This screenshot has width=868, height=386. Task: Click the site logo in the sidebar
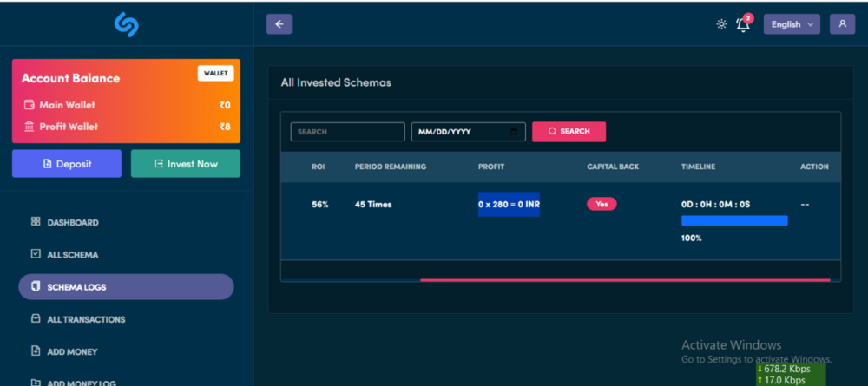tap(127, 24)
